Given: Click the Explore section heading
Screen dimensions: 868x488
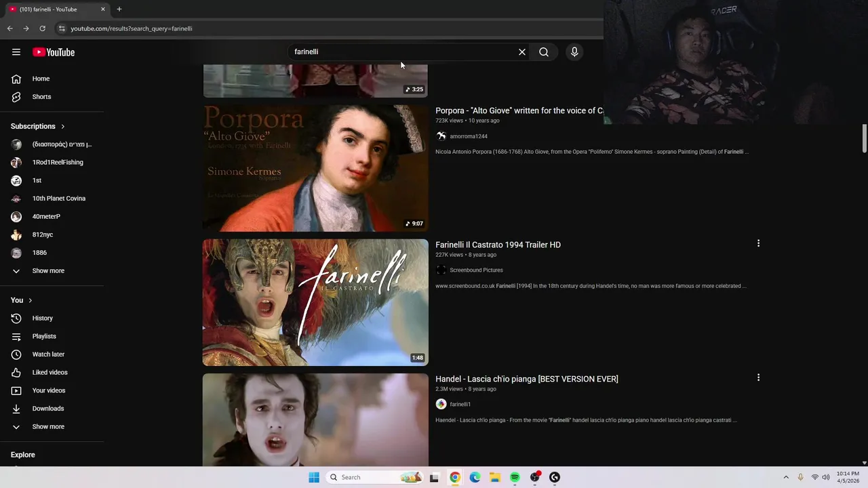Looking at the screenshot, I should click(23, 455).
